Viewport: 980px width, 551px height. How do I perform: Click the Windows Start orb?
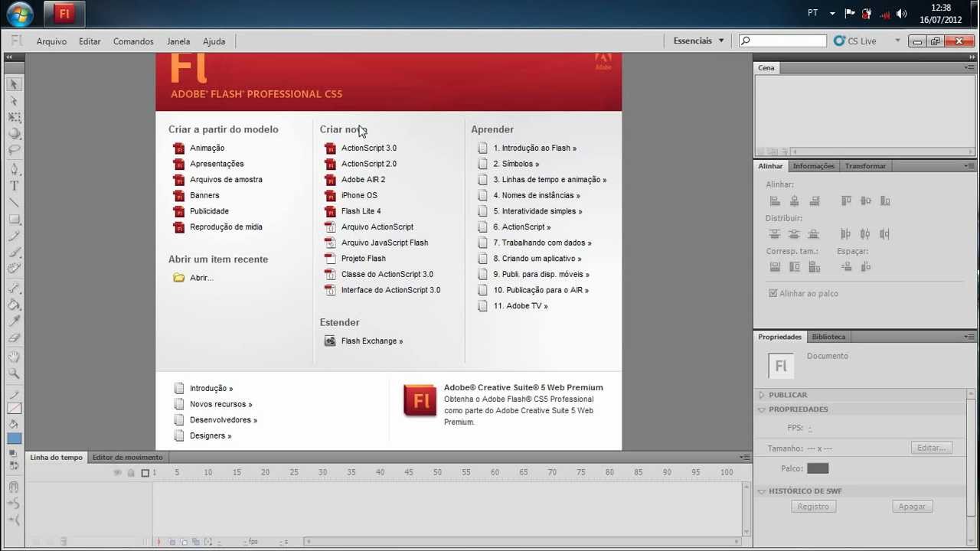pos(19,14)
